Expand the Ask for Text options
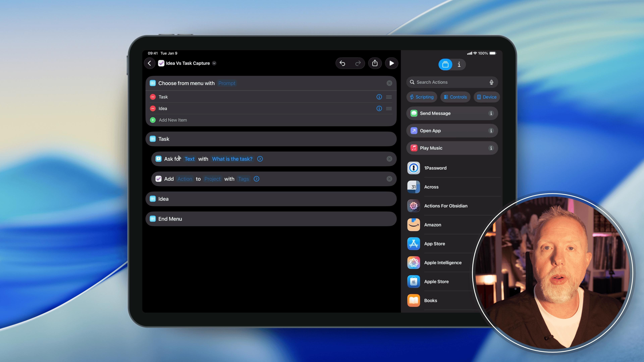The image size is (644, 362). tap(260, 159)
